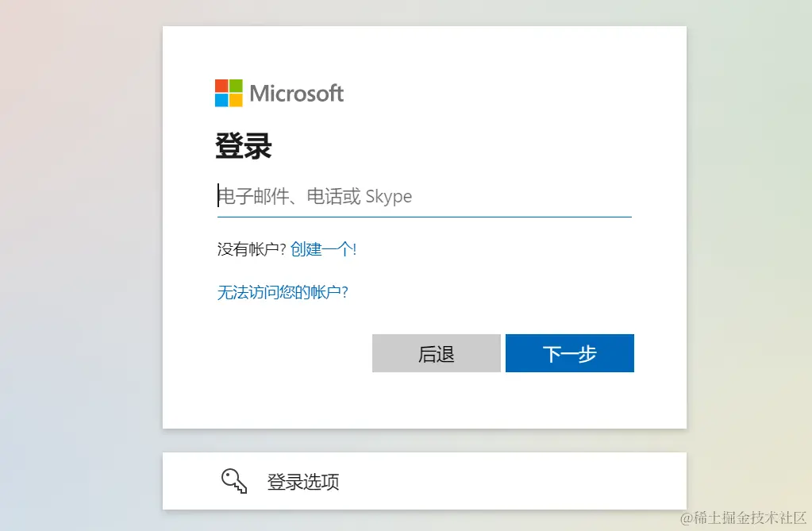812x531 pixels.
Task: Open the 创建一个! account creation link
Action: tap(324, 248)
